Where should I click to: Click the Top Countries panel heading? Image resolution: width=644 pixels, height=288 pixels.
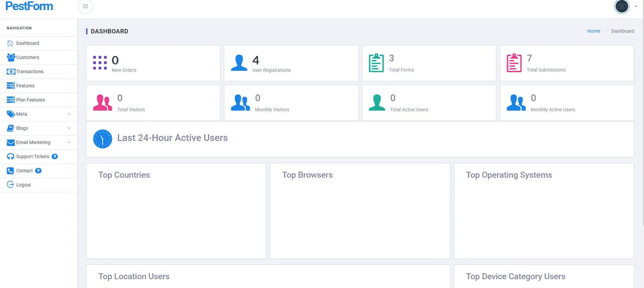tap(124, 175)
